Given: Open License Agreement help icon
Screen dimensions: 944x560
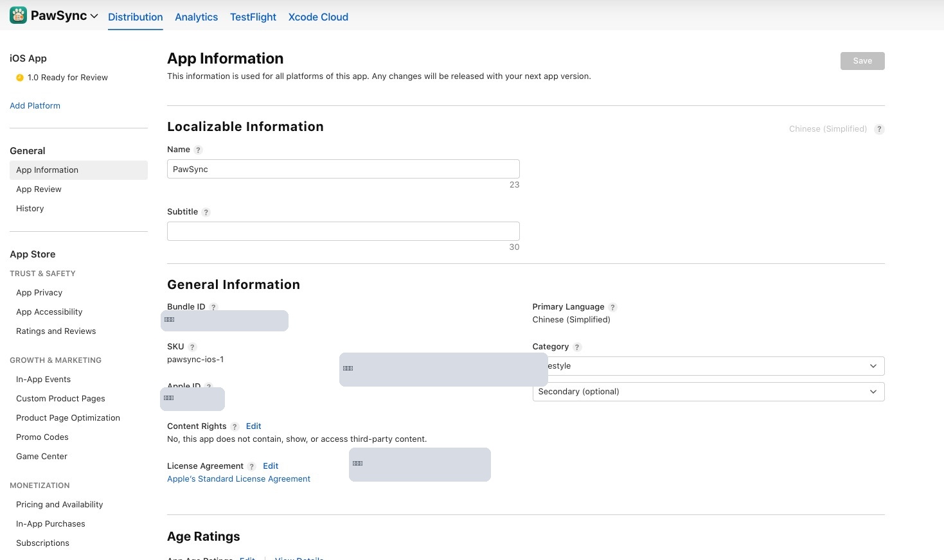Looking at the screenshot, I should (252, 467).
